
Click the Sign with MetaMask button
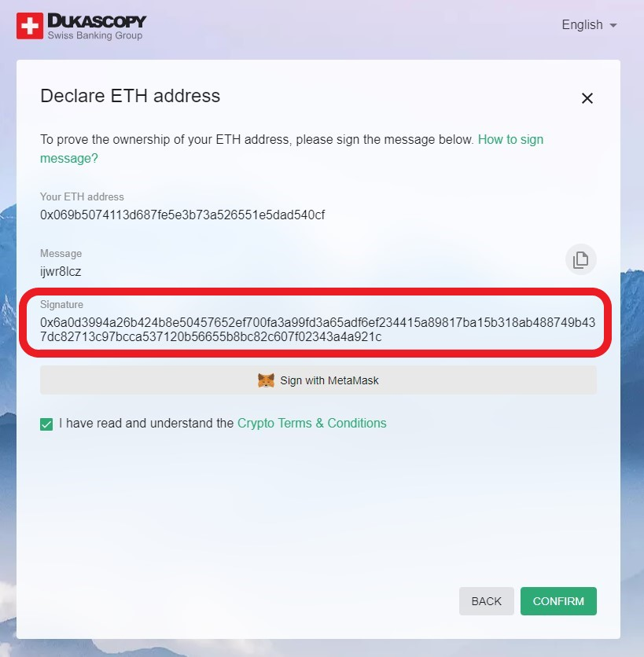click(318, 380)
